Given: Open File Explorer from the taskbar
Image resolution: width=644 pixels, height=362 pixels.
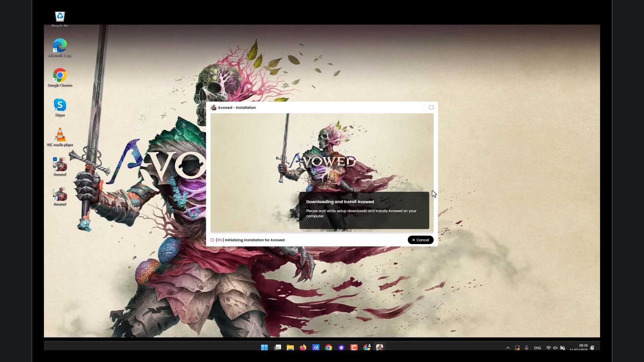Looking at the screenshot, I should tap(290, 348).
